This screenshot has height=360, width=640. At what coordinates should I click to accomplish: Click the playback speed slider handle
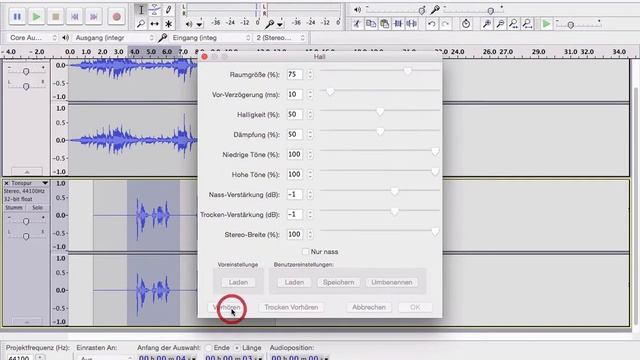571,25
